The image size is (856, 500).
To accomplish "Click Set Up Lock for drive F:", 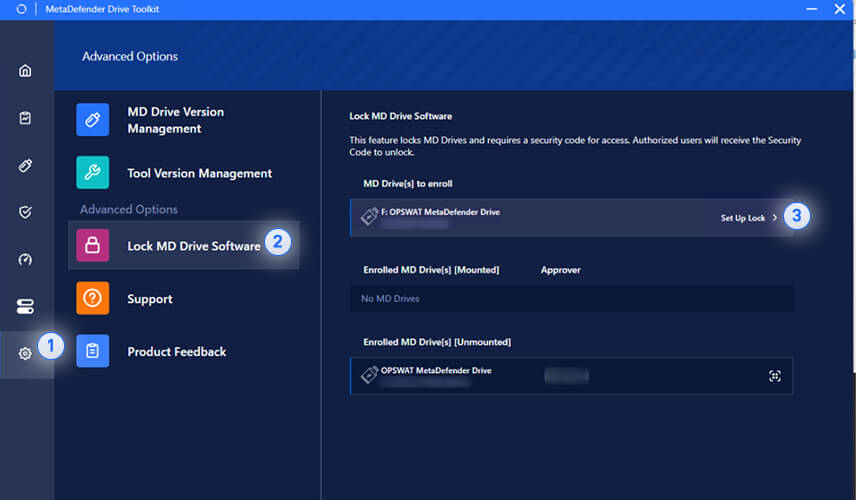I will click(x=743, y=218).
